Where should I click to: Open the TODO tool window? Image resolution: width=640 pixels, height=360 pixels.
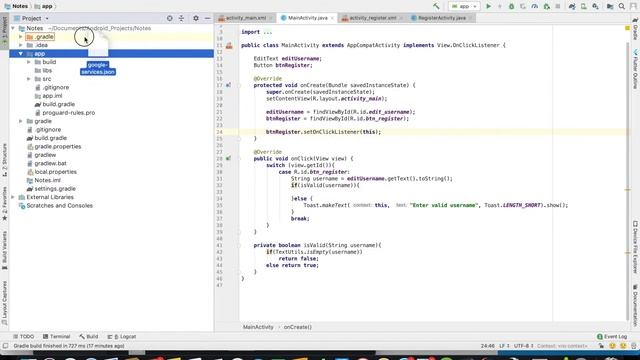23,337
